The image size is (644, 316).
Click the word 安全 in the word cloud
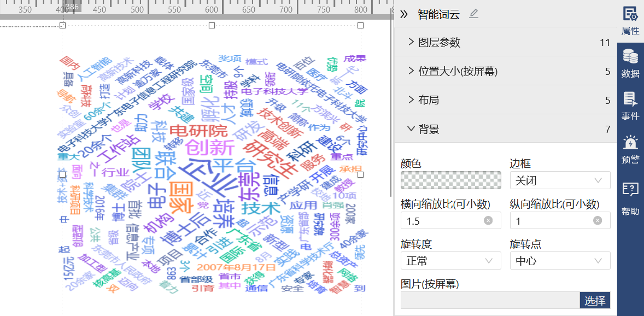[292, 289]
